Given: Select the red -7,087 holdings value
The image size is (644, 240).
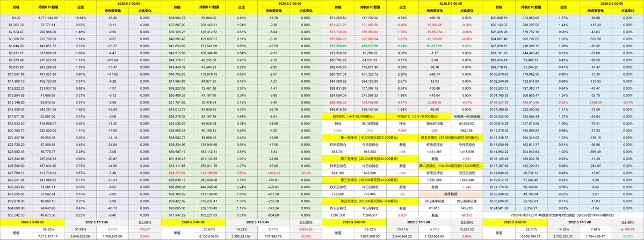Looking at the screenshot, I should pyautogui.click(x=402, y=130).
